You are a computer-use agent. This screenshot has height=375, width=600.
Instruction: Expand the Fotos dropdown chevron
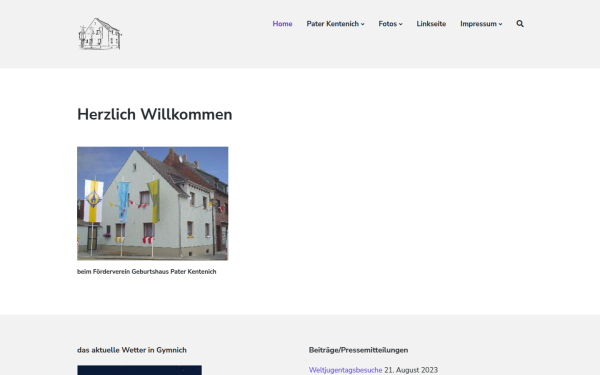401,24
